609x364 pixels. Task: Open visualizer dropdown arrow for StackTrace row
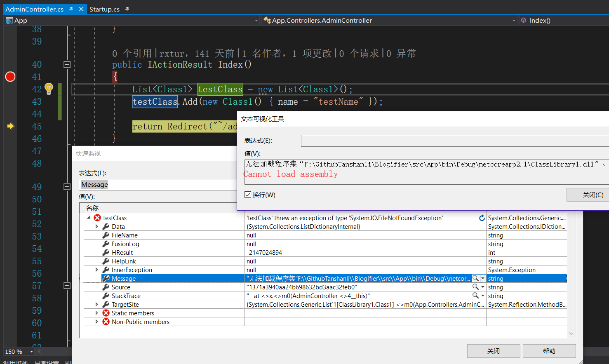[483, 296]
